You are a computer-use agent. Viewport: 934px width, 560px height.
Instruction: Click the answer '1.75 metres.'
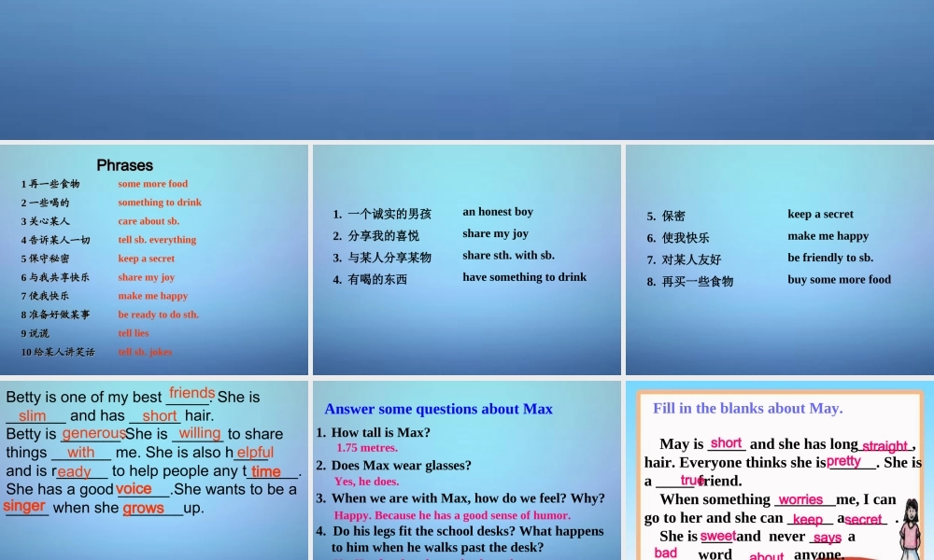[x=366, y=448]
